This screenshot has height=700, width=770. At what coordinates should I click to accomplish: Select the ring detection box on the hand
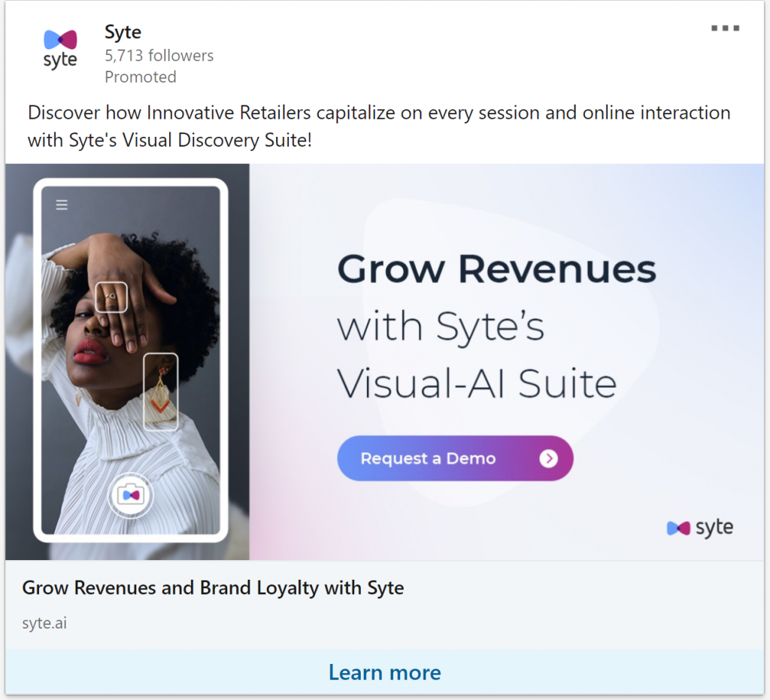[x=111, y=297]
